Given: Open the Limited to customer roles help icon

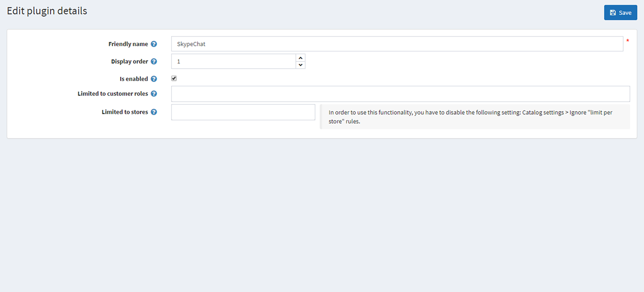Looking at the screenshot, I should [154, 93].
